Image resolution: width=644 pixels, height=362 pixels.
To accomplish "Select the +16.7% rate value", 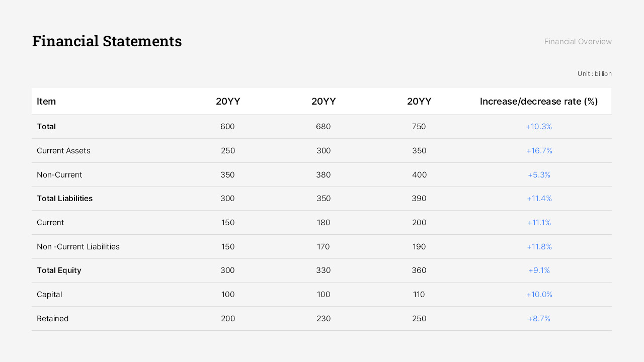I will click(x=539, y=151).
